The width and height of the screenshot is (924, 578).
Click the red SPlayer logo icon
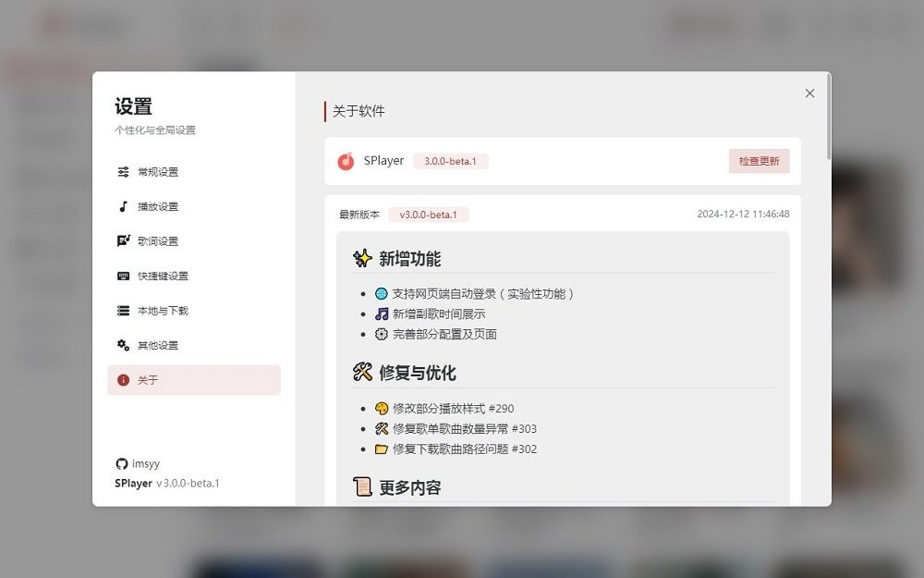[x=346, y=161]
